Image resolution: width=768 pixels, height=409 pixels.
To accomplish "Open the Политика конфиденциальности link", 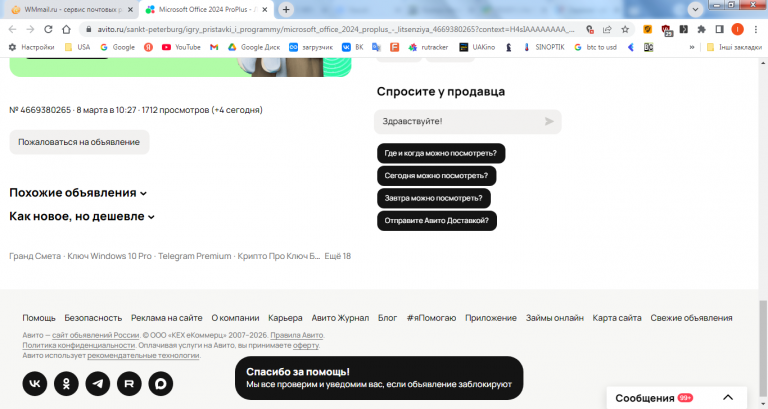I will (78, 345).
